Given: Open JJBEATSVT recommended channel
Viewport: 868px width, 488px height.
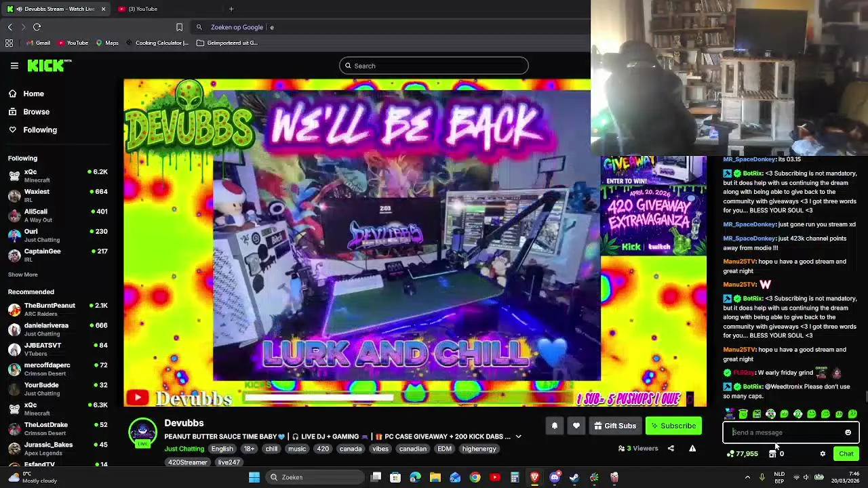Looking at the screenshot, I should [x=58, y=349].
